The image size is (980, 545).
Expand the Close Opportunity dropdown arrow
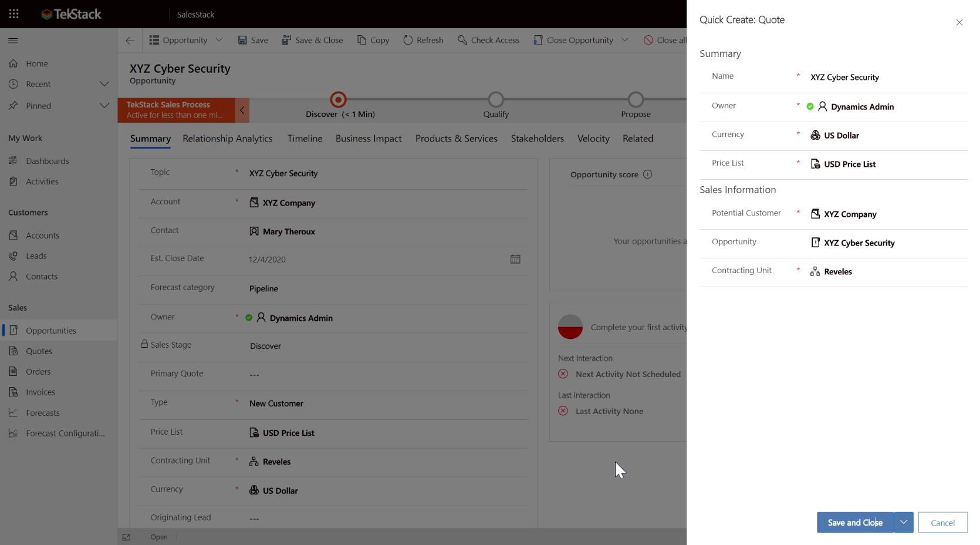coord(625,41)
